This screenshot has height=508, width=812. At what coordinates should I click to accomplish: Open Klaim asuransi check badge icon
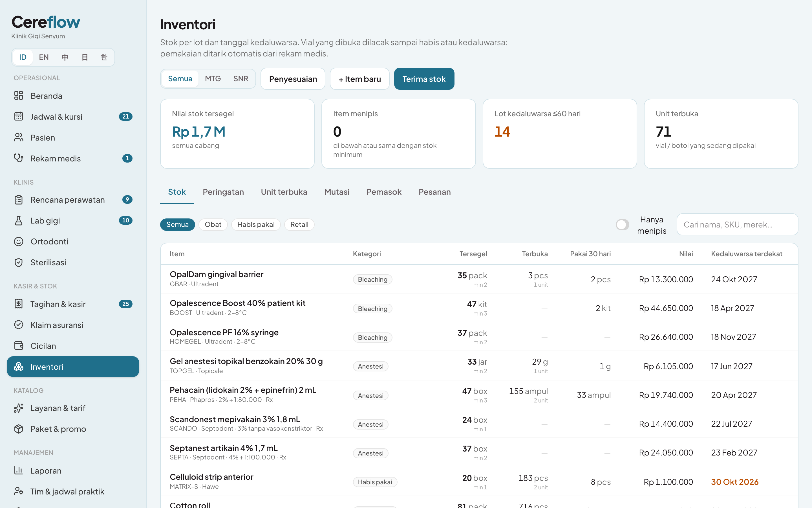pyautogui.click(x=18, y=325)
